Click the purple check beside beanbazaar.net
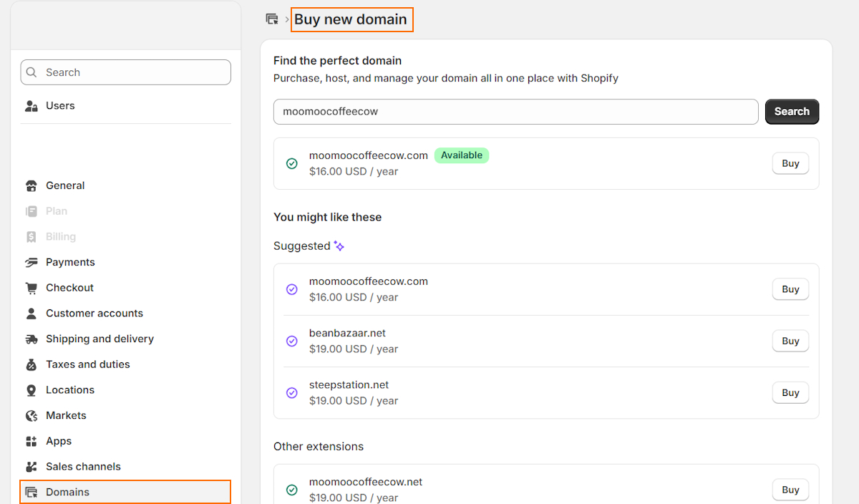The height and width of the screenshot is (504, 859). coord(292,341)
